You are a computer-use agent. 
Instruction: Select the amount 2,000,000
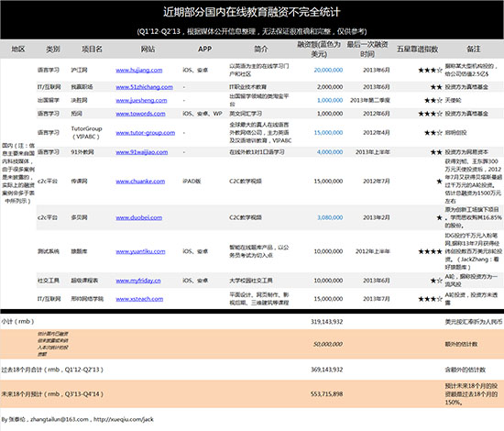(x=330, y=87)
